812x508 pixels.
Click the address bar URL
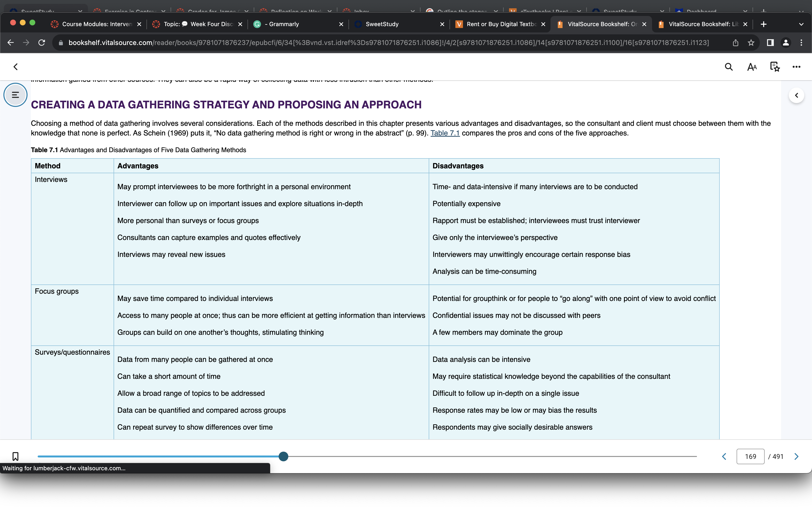(389, 43)
